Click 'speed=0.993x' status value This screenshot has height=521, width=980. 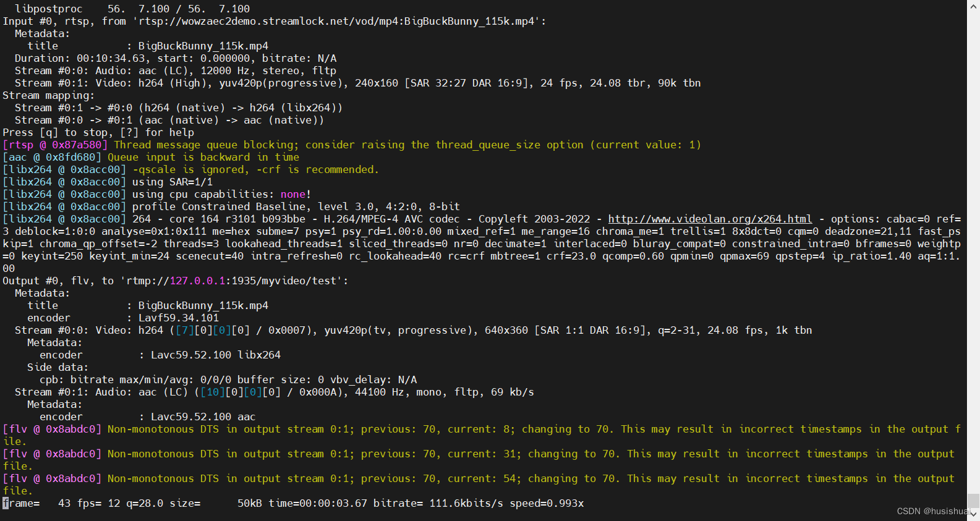[547, 503]
